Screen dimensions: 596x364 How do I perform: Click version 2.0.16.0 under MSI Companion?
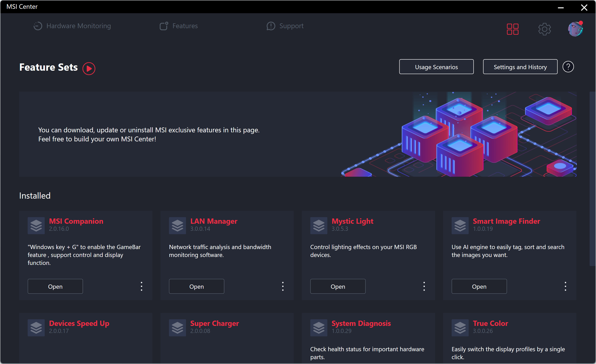pyautogui.click(x=59, y=229)
